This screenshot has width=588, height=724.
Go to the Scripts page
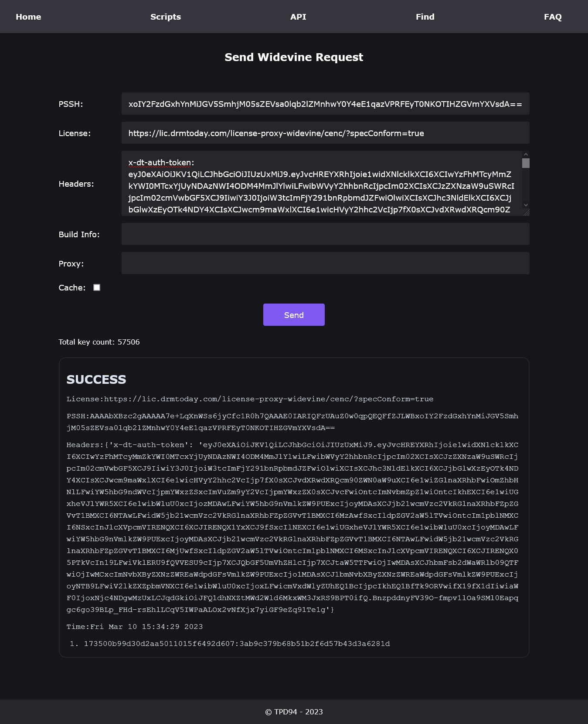166,17
